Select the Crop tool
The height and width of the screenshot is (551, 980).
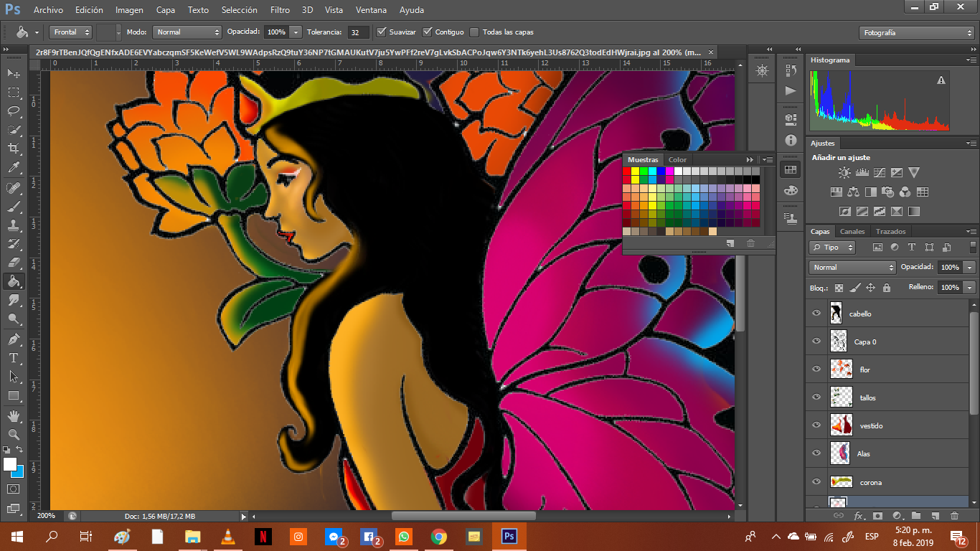14,149
